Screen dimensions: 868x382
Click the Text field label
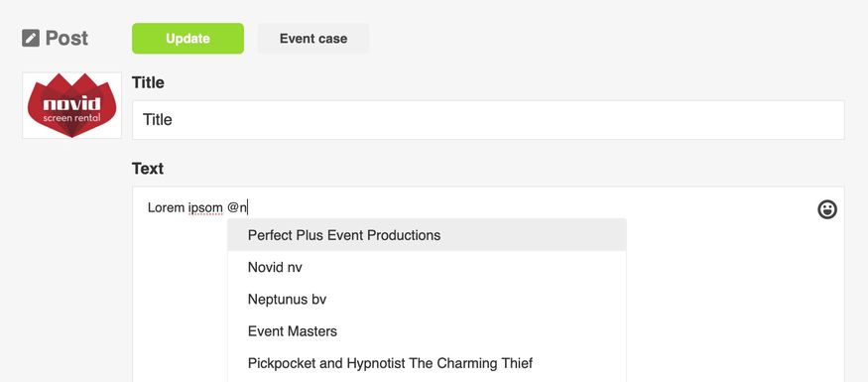click(x=148, y=169)
